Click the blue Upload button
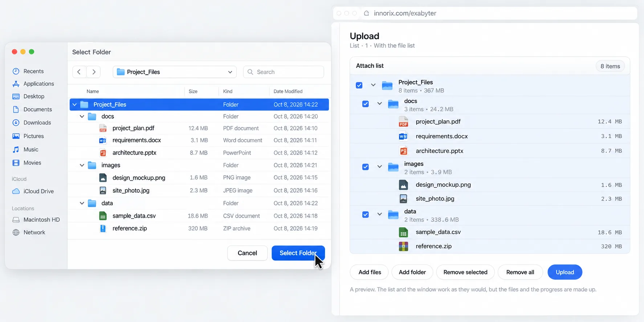The width and height of the screenshot is (644, 322). [x=565, y=272]
